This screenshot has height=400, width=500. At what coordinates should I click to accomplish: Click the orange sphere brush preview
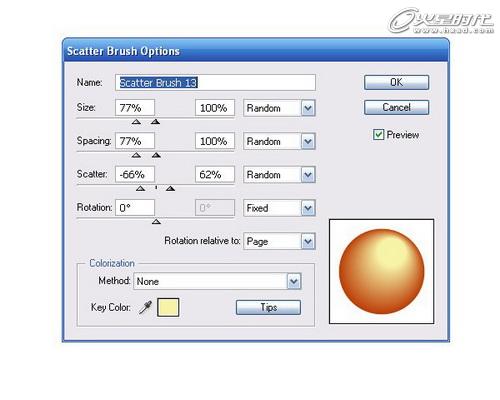pos(382,271)
